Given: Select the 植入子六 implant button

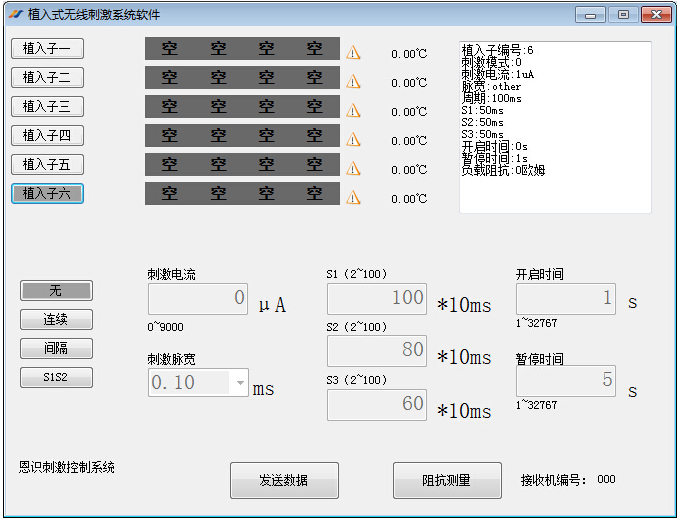Looking at the screenshot, I should pos(47,193).
